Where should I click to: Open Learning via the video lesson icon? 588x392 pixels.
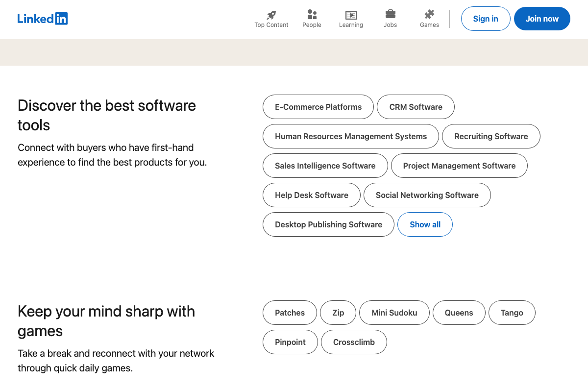pyautogui.click(x=351, y=14)
